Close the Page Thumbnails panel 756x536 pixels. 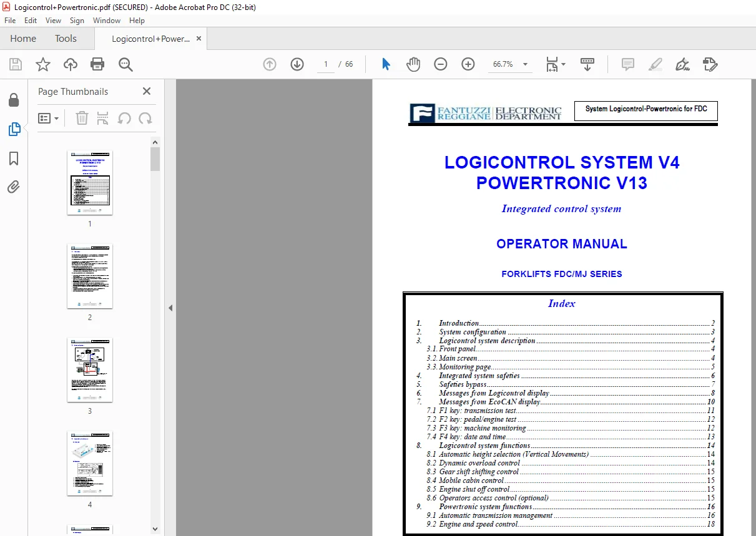pyautogui.click(x=147, y=91)
